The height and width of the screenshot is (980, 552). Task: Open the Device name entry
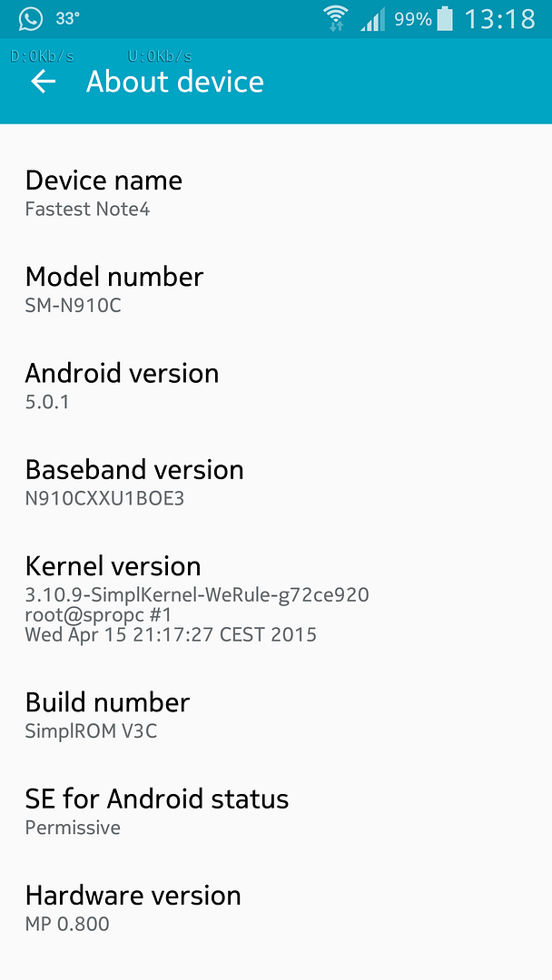(276, 192)
